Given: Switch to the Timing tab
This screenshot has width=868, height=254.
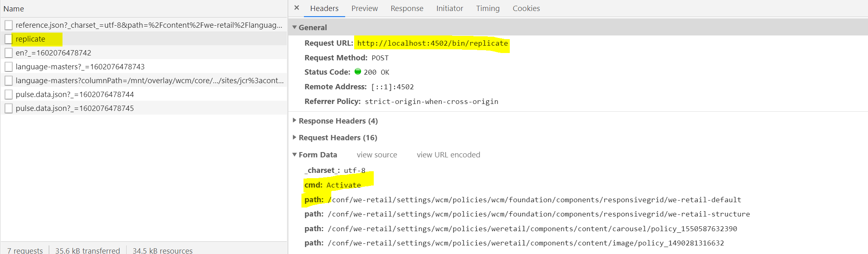Looking at the screenshot, I should (487, 9).
